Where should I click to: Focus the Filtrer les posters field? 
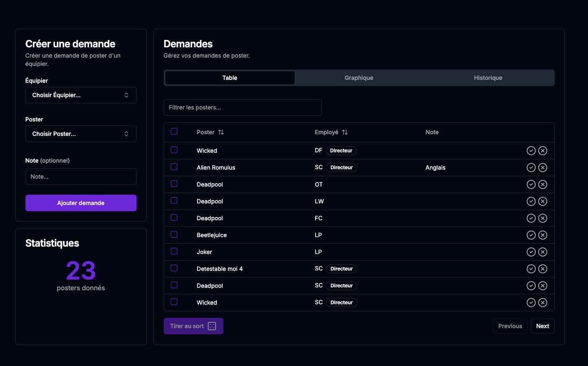point(242,107)
